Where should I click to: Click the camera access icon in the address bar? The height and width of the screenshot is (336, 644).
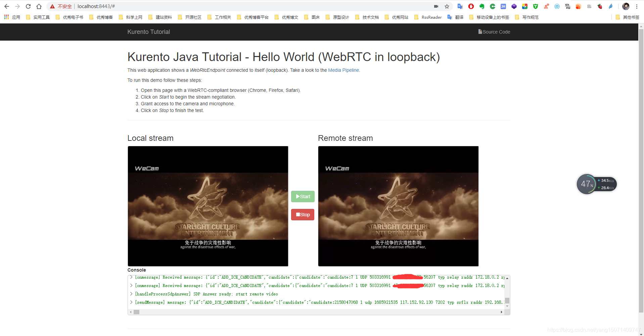coord(436,6)
